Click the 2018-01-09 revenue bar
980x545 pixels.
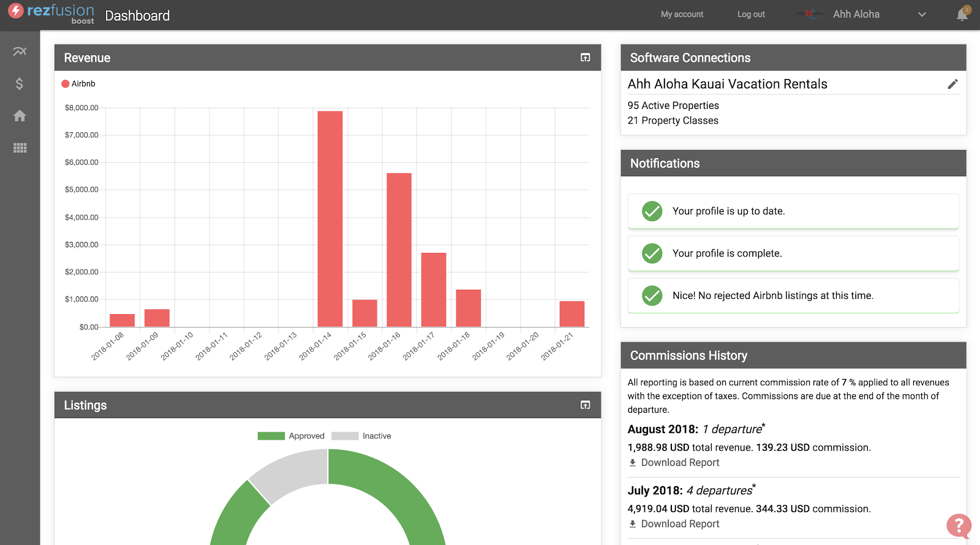157,318
